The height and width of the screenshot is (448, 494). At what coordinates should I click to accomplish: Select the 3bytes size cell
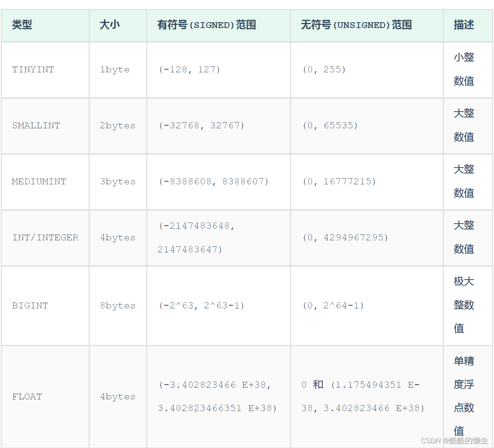click(x=118, y=182)
